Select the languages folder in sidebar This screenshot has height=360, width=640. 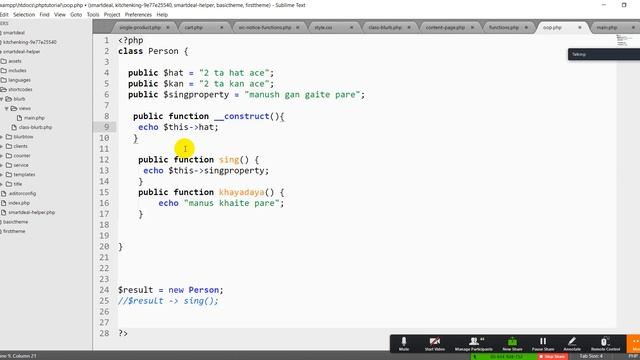coord(19,80)
